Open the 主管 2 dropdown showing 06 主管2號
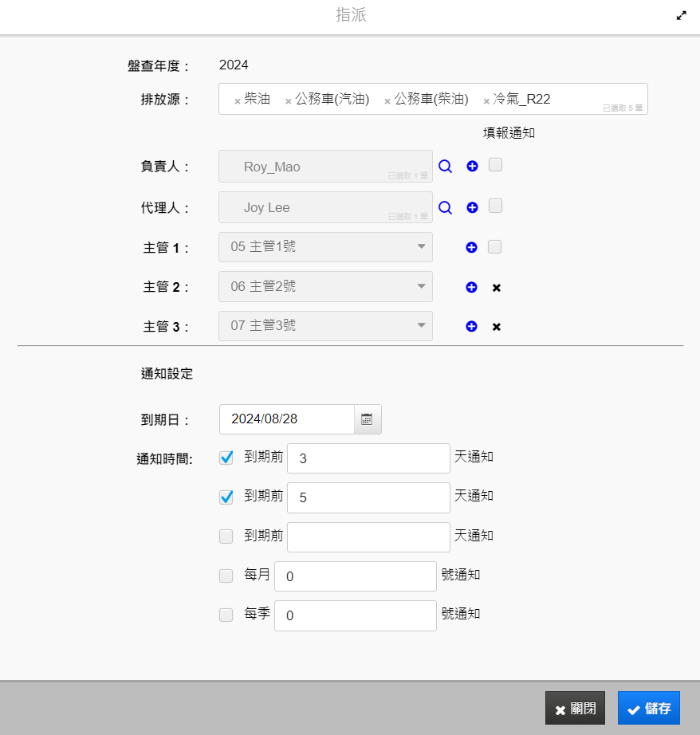 coord(325,286)
